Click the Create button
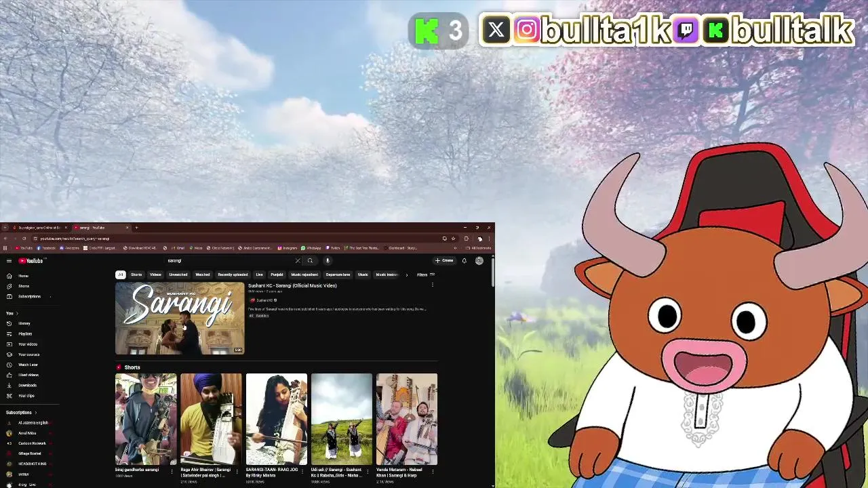 (444, 261)
